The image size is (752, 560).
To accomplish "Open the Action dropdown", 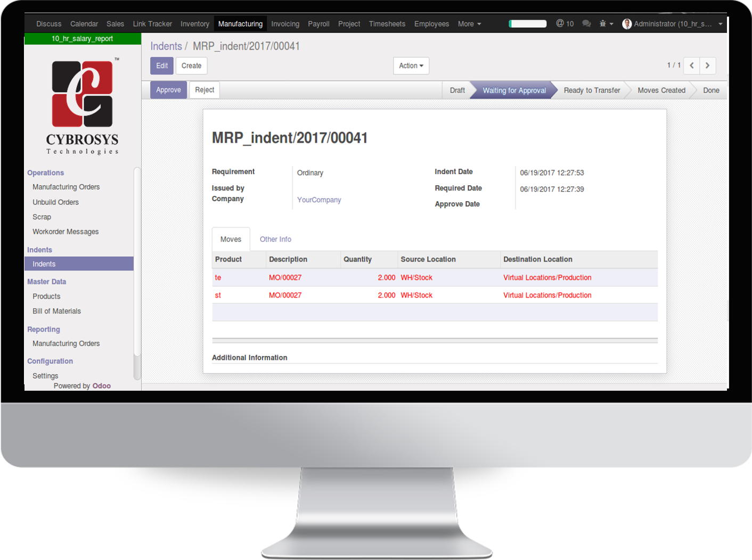I will click(411, 66).
